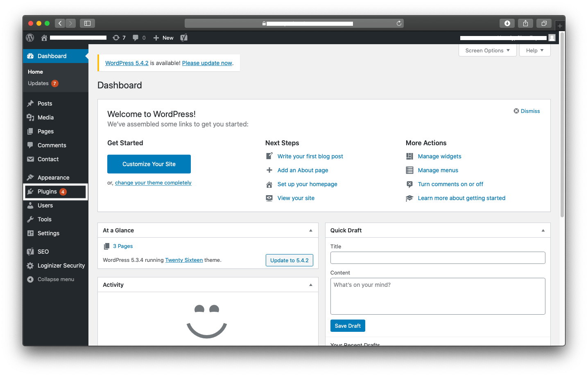Click the Update to 5.4.2 button

289,260
